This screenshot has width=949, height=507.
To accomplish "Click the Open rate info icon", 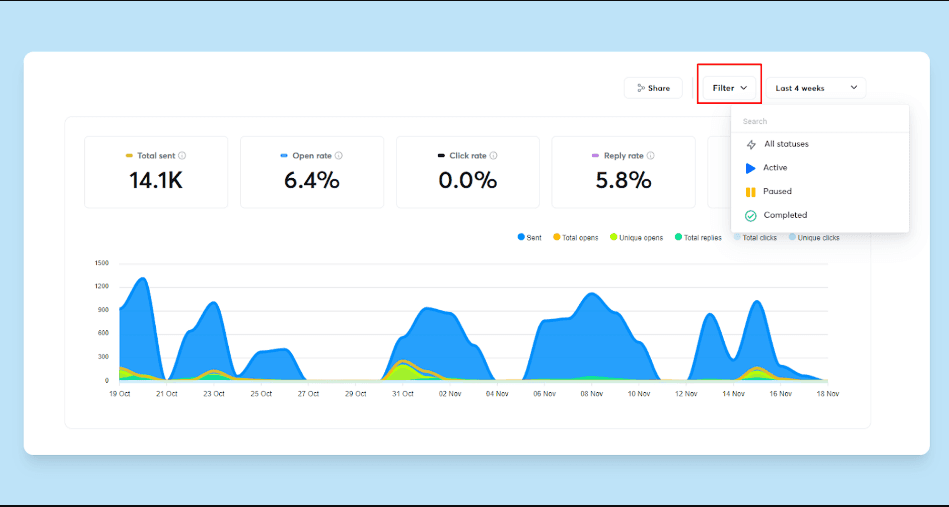I will click(x=338, y=155).
